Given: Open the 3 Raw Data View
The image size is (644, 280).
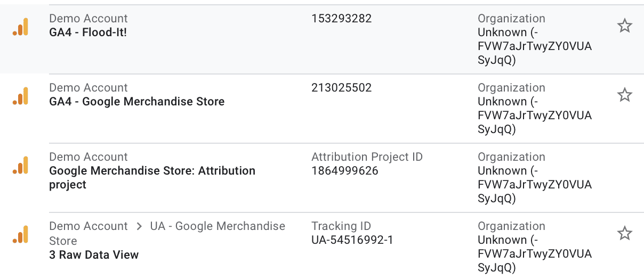Looking at the screenshot, I should [x=94, y=255].
